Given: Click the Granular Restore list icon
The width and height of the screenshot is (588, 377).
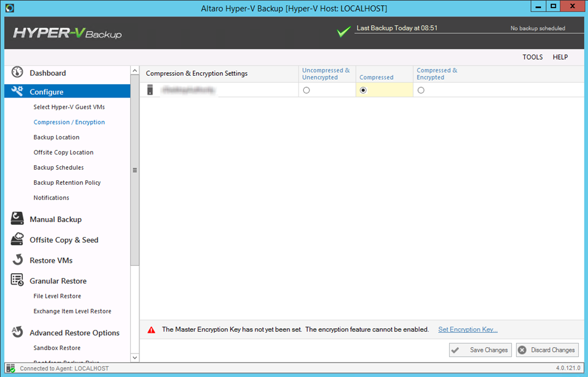Looking at the screenshot, I should [x=17, y=279].
